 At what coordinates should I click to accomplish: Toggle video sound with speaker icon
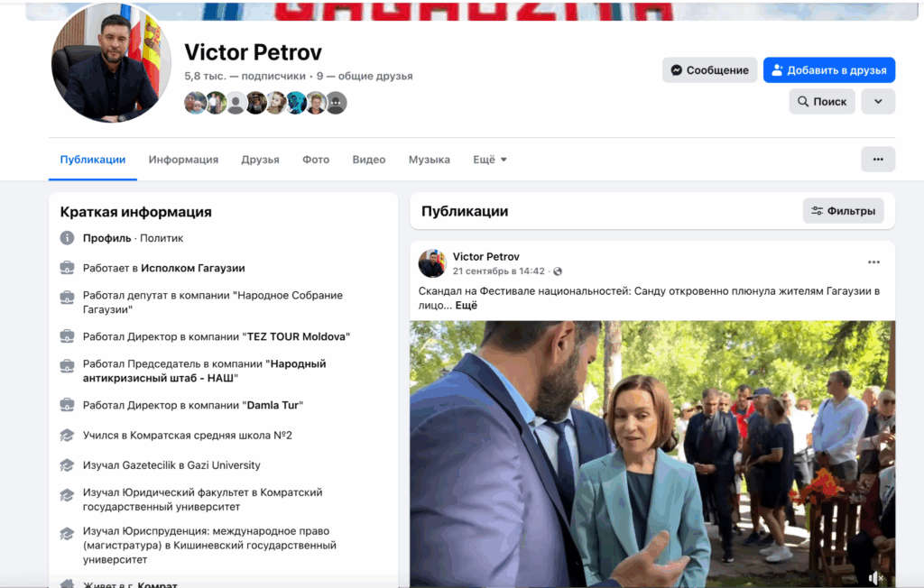pyautogui.click(x=875, y=577)
